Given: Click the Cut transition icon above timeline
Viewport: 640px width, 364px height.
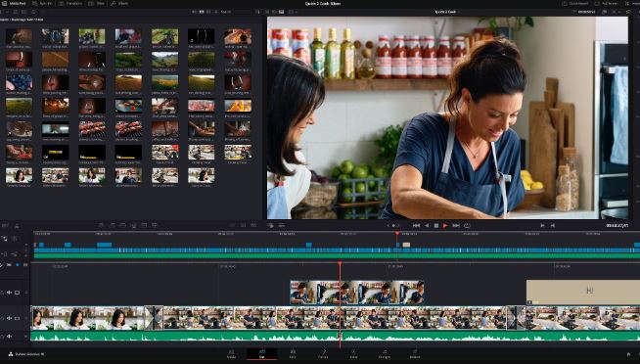Looking at the screenshot, I should click(x=232, y=225).
